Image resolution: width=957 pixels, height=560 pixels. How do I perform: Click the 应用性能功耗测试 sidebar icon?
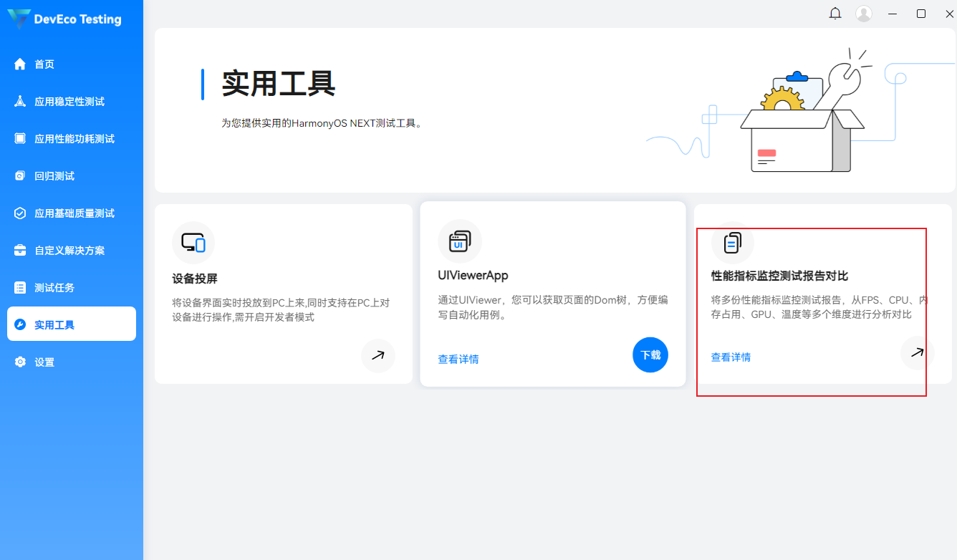pyautogui.click(x=20, y=139)
